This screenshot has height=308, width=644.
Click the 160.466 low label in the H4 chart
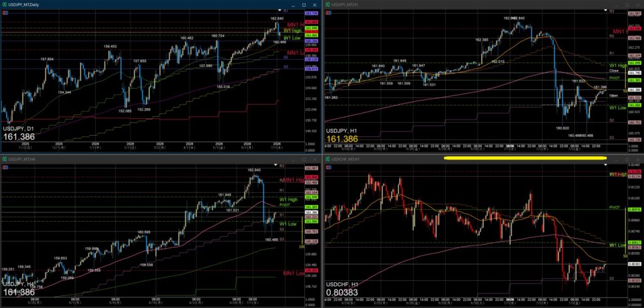pos(272,239)
